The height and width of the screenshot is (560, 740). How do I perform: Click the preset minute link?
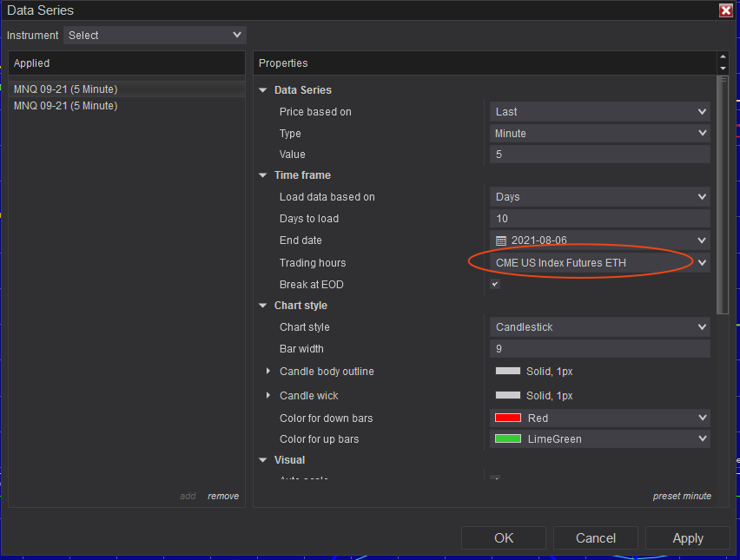pos(682,496)
